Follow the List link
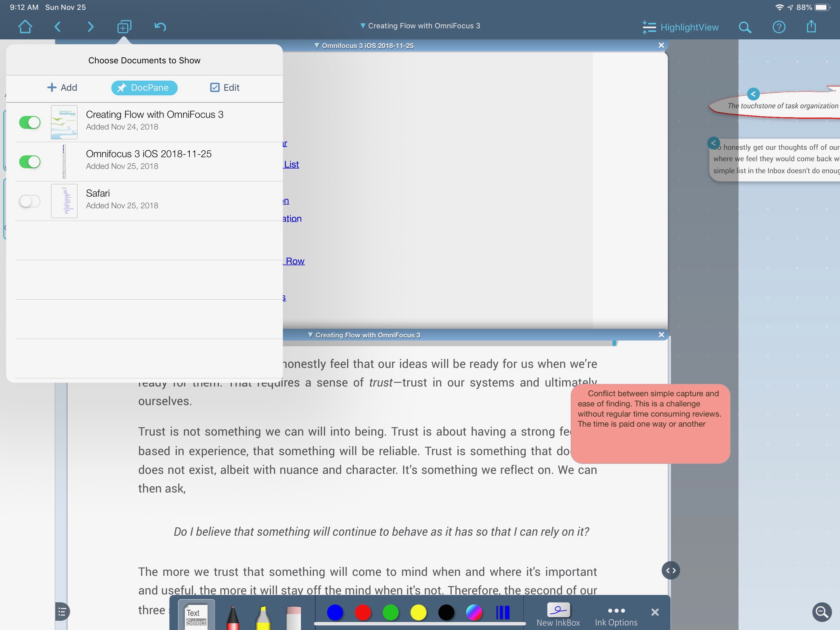The image size is (840, 630). 291,165
